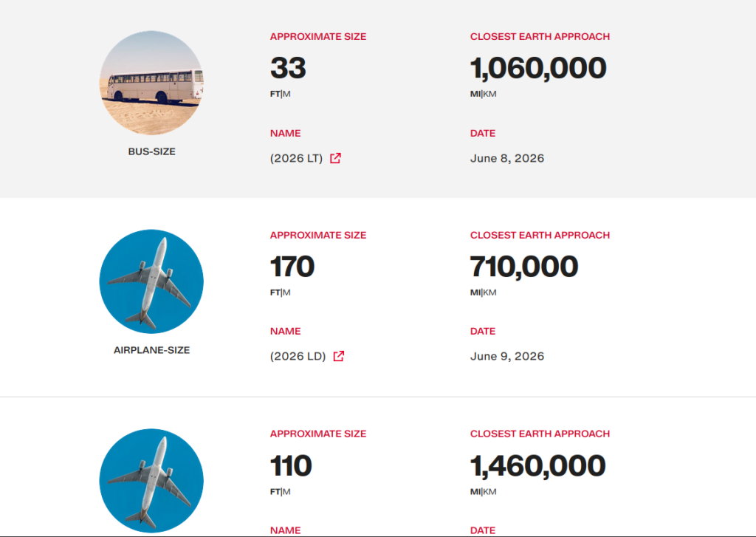756x537 pixels.
Task: Switch 110 size to meters (M)
Action: click(287, 492)
